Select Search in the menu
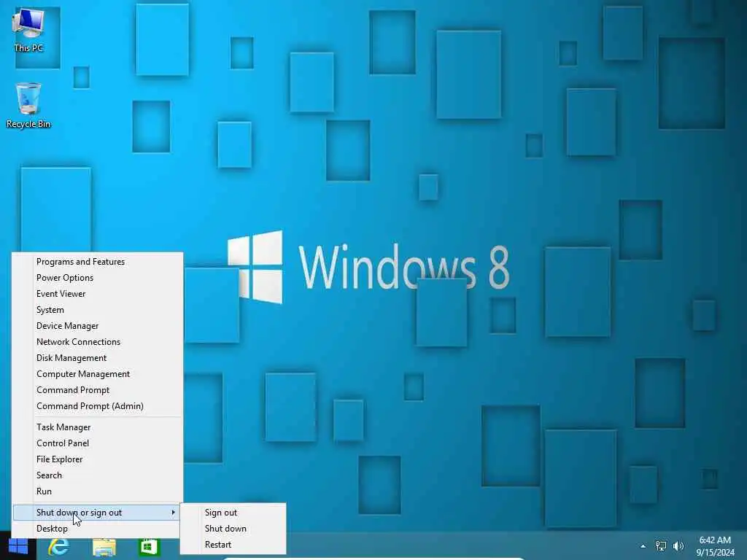Screen dimensions: 747x560 click(x=97, y=475)
